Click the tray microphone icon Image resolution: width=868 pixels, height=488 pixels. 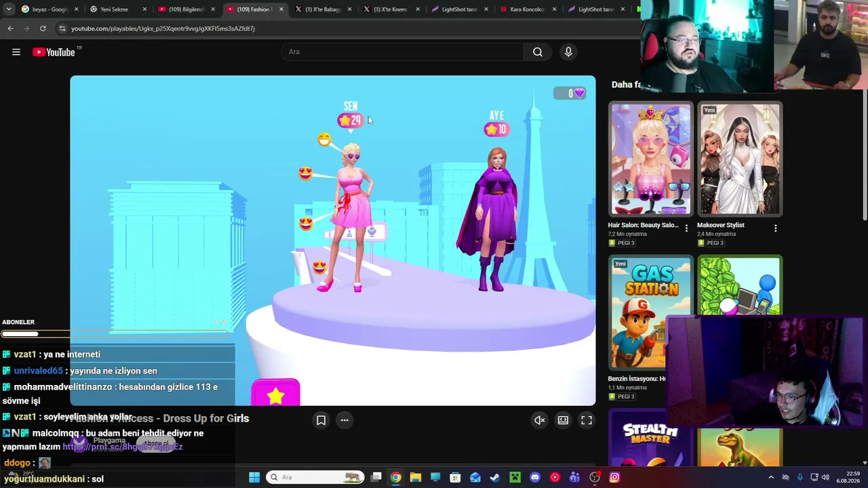[800, 477]
